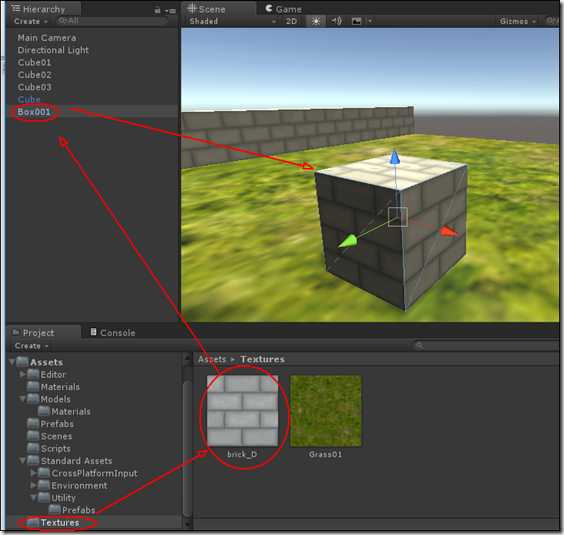Image resolution: width=564 pixels, height=535 pixels.
Task: Click the project scrollbar up arrow
Action: coord(187,358)
